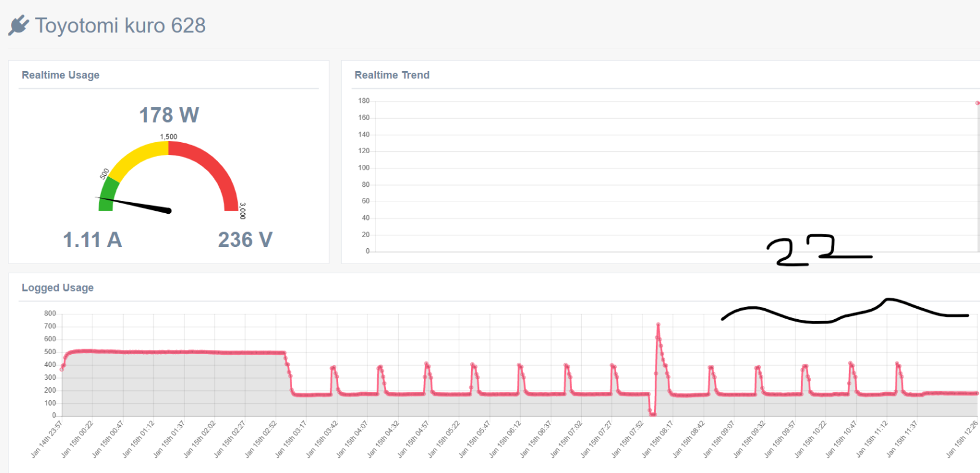Click the 100 axis label in Realtime Trend
This screenshot has width=980, height=473.
pyautogui.click(x=364, y=167)
